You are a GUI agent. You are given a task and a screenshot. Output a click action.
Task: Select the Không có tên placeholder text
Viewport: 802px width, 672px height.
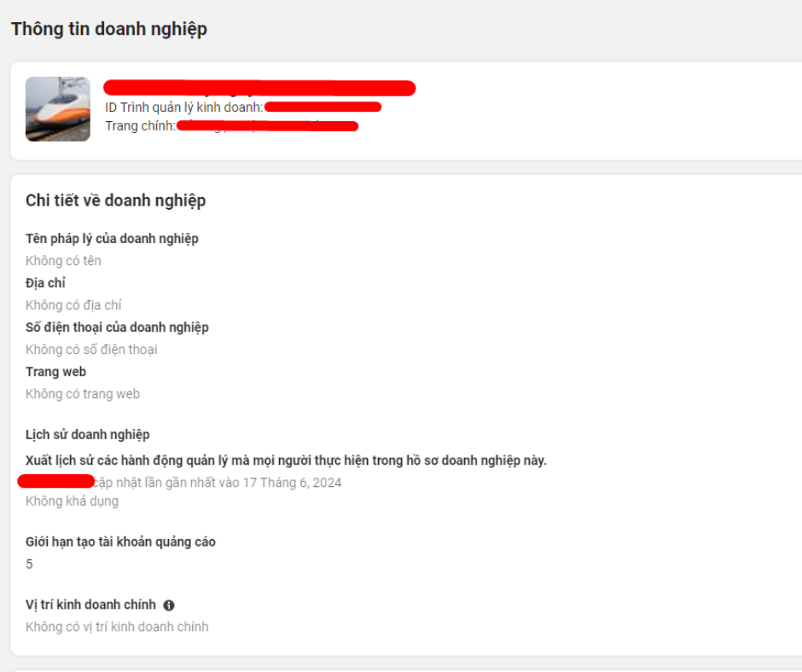point(63,261)
